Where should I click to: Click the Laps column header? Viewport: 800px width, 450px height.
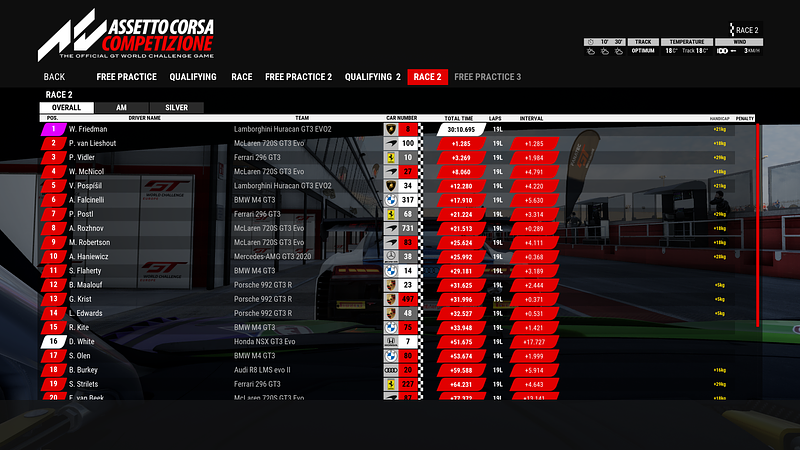pos(495,118)
